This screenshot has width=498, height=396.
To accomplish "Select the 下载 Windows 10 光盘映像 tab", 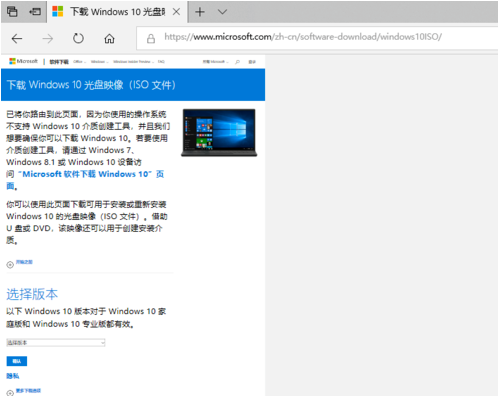I will (x=117, y=12).
